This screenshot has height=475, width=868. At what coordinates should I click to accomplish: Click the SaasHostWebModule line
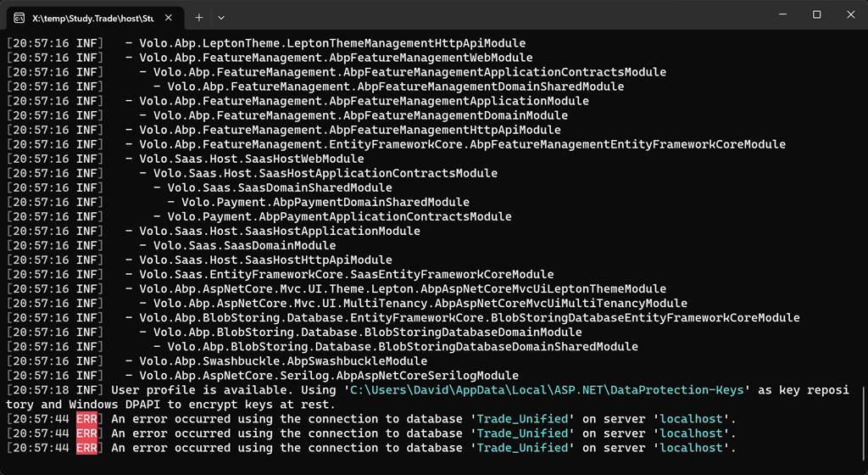coord(186,159)
